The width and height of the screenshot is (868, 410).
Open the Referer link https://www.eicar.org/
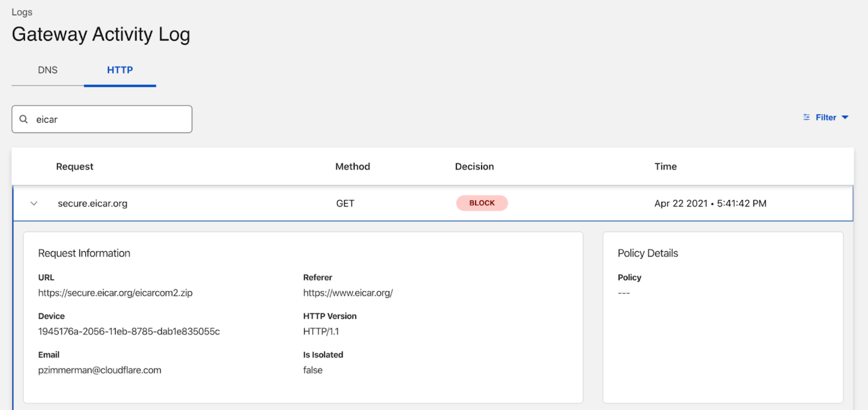point(347,293)
